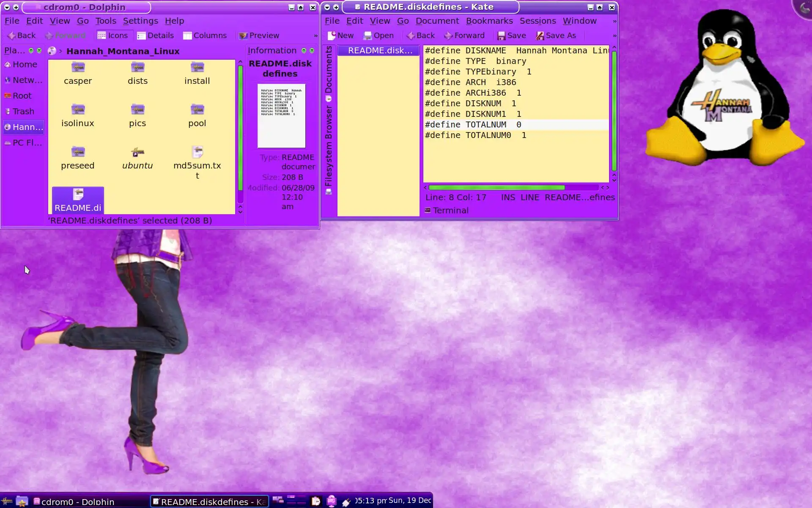
Task: Switch Dolphin to Details view
Action: [x=155, y=36]
